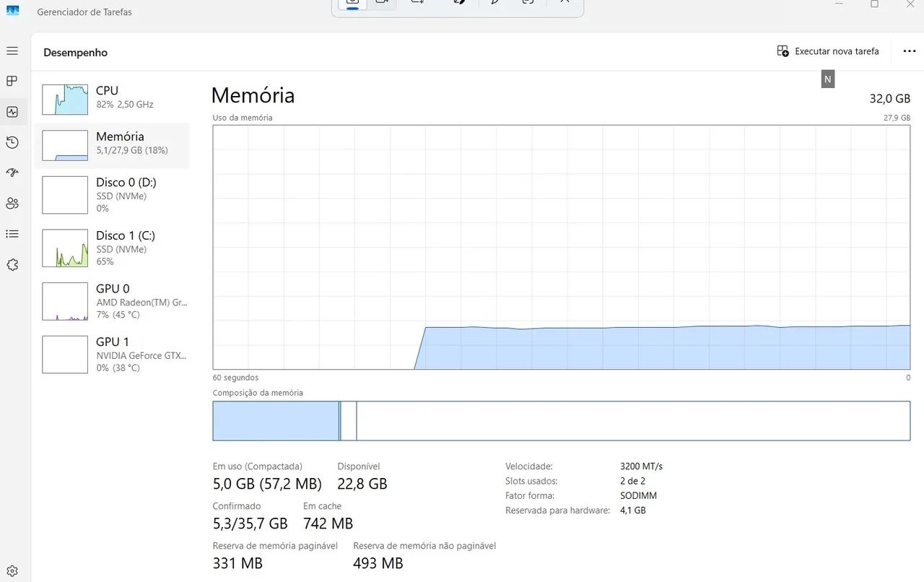Select Disco 1 (C:) entry
Viewport: 924px width, 582px height.
(x=112, y=248)
